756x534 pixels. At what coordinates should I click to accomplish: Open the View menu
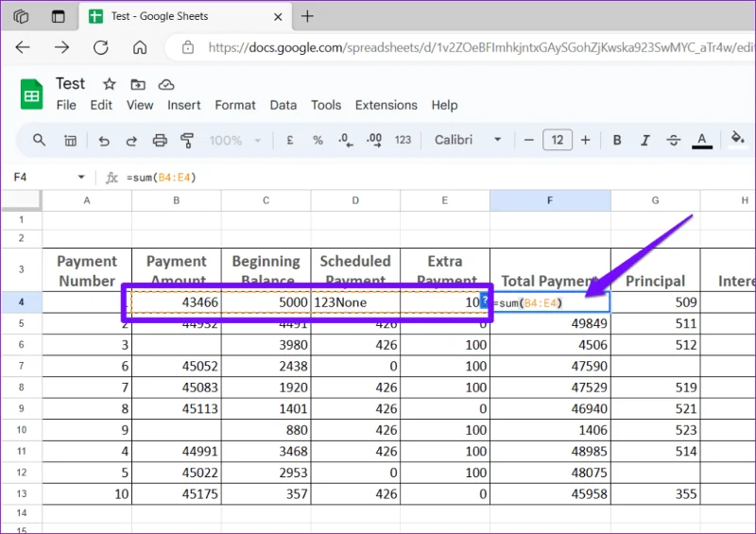pos(140,105)
